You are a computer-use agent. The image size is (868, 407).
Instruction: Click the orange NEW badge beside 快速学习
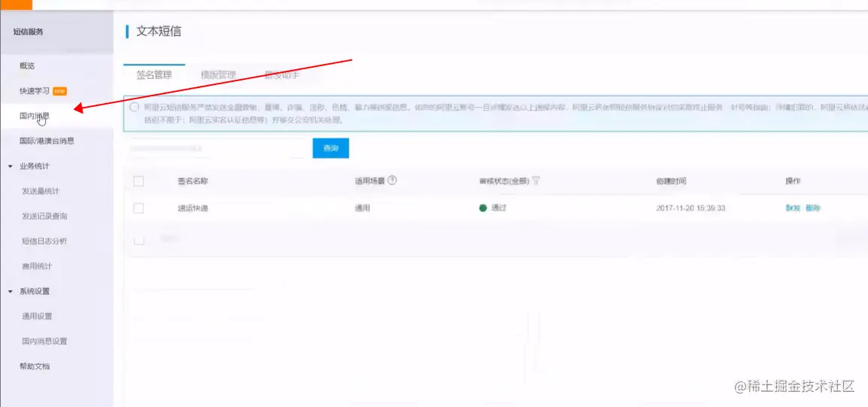click(x=59, y=91)
